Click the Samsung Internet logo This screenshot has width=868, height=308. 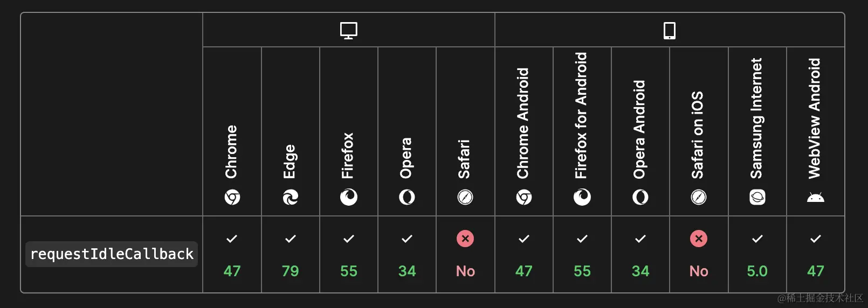coord(757,198)
